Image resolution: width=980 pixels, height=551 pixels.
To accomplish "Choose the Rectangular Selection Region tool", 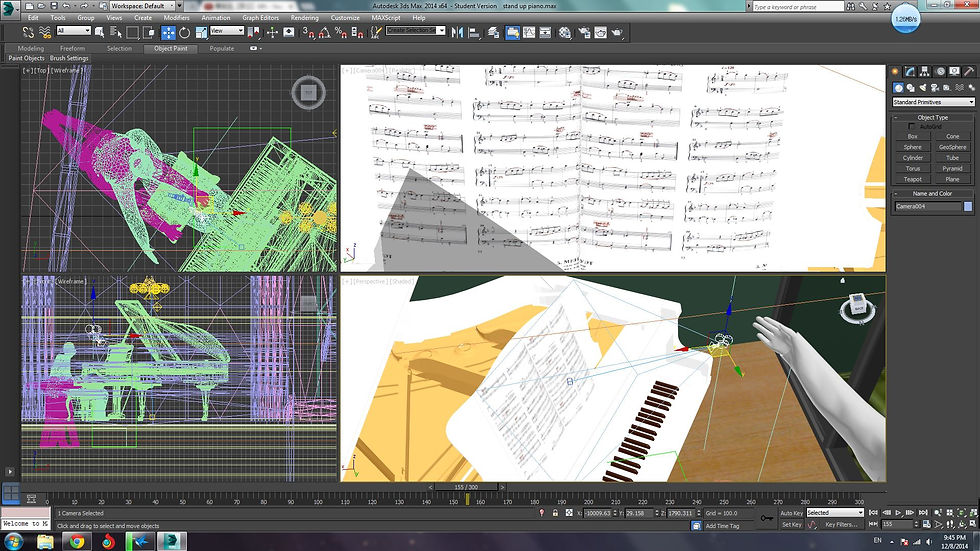I will tap(132, 32).
